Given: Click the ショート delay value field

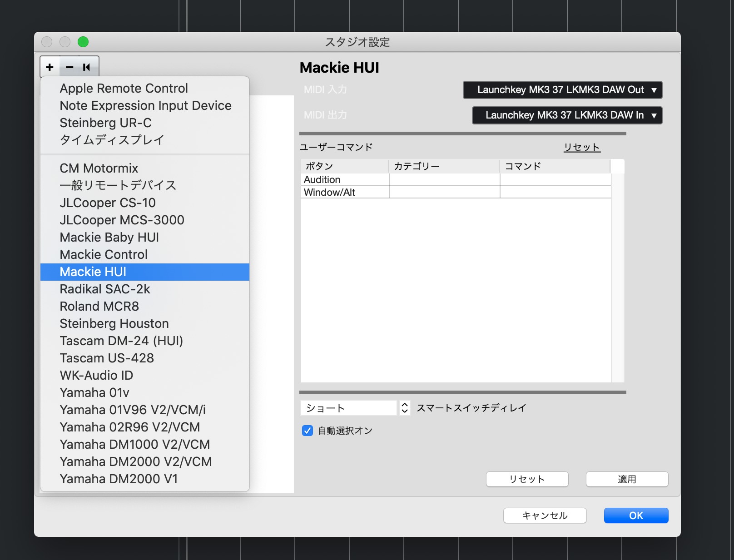Looking at the screenshot, I should [x=348, y=408].
